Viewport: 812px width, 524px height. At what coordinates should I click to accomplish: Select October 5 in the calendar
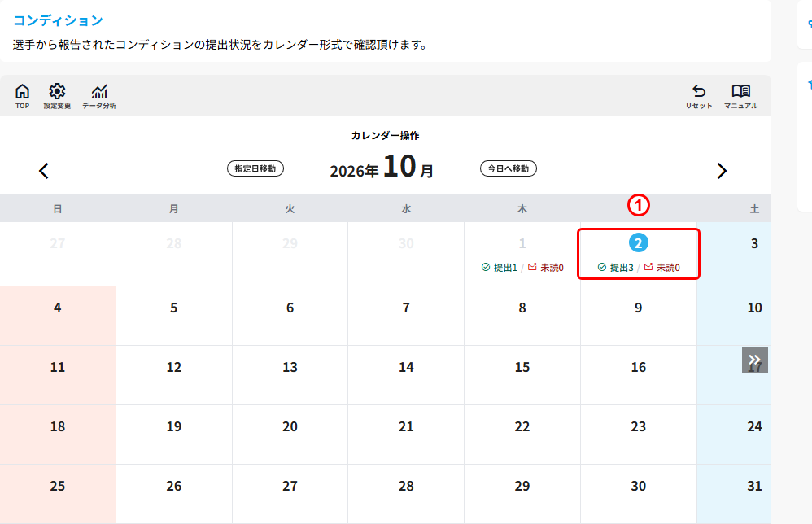tap(174, 308)
